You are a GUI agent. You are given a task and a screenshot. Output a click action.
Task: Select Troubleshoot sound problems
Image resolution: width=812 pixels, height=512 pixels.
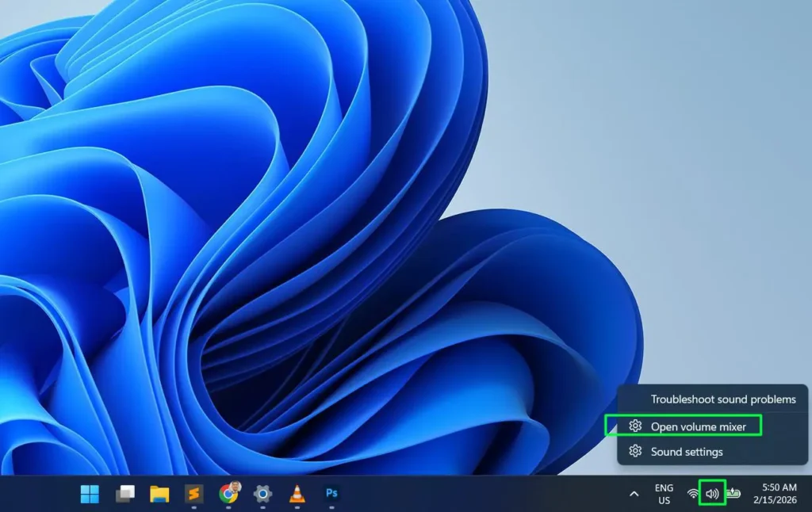tap(723, 399)
